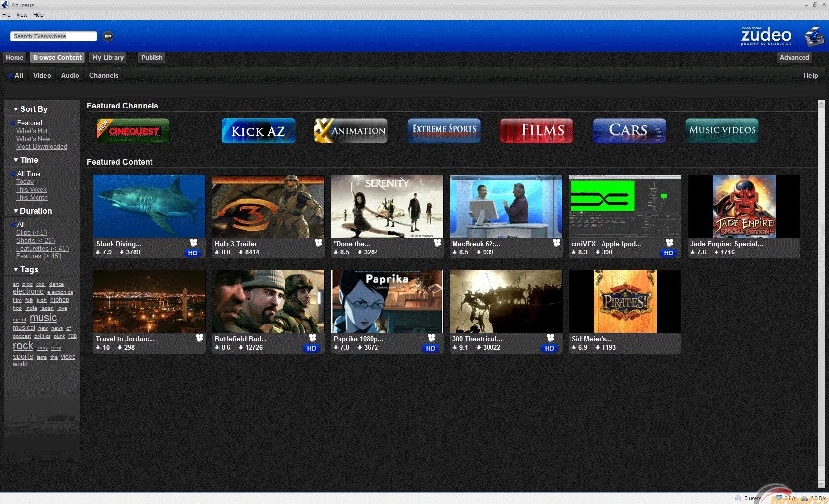Click the users icon in status bar
Image resolution: width=829 pixels, height=504 pixels.
pos(738,498)
